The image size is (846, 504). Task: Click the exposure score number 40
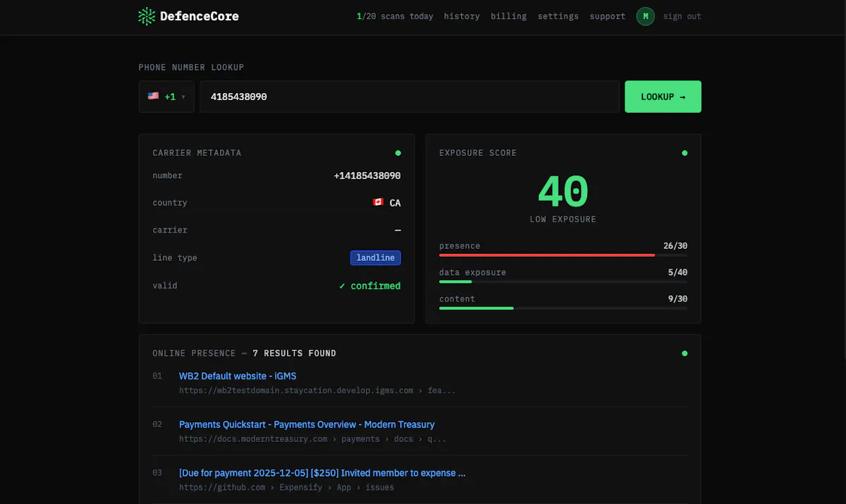(563, 190)
